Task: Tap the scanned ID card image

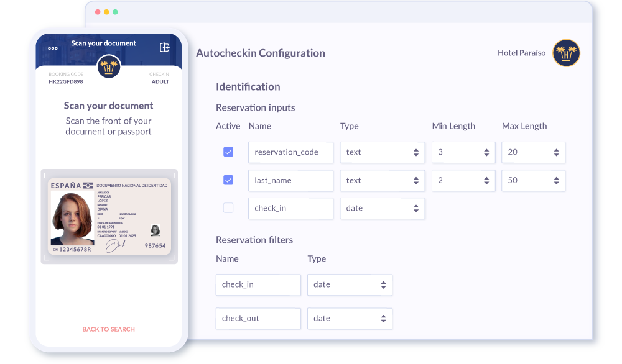Action: point(109,216)
